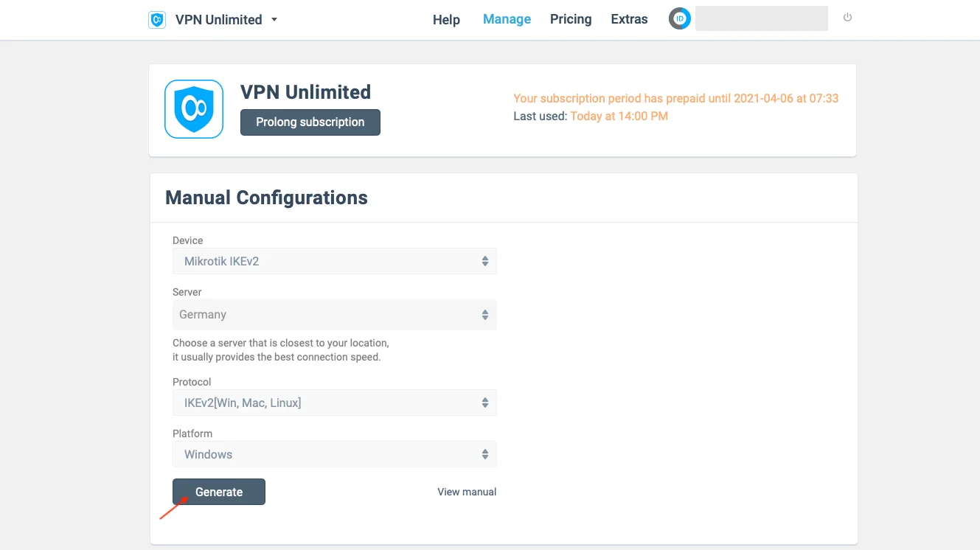Screen dimensions: 980x550
Task: Open the Pricing page
Action: pos(571,19)
